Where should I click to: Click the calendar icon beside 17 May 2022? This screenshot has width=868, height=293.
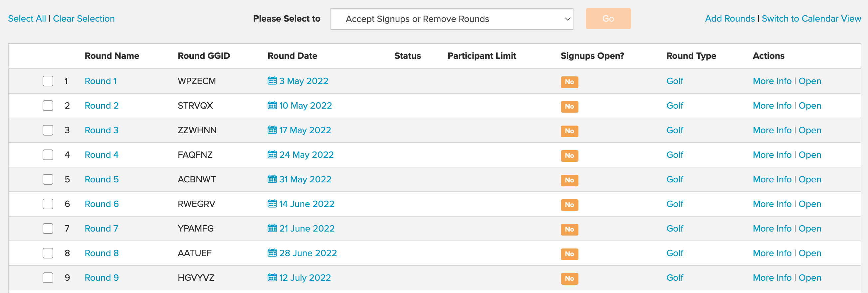[x=272, y=130]
